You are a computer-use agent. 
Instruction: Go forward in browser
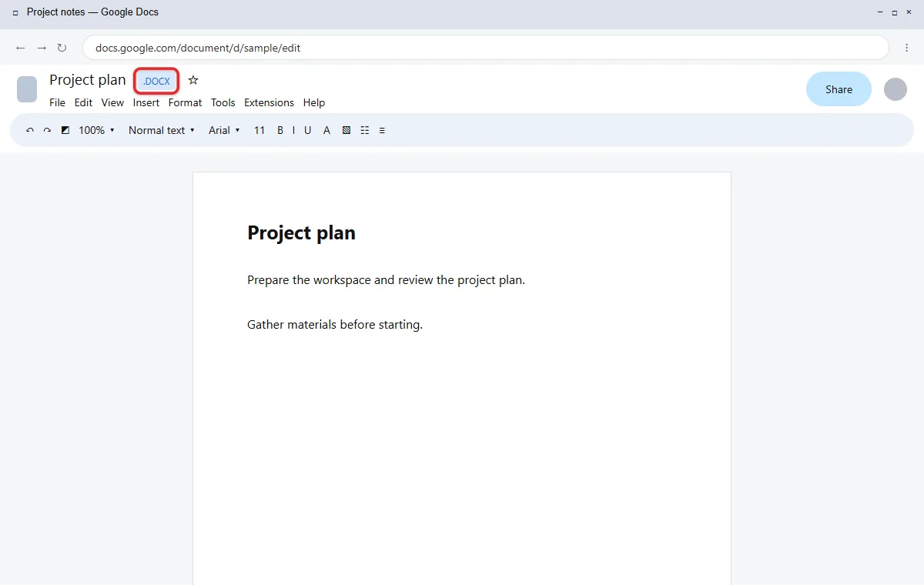42,48
